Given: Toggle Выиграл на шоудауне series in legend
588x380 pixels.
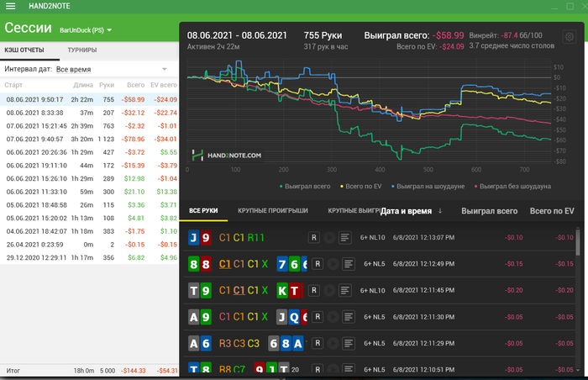Looking at the screenshot, I should 428,187.
